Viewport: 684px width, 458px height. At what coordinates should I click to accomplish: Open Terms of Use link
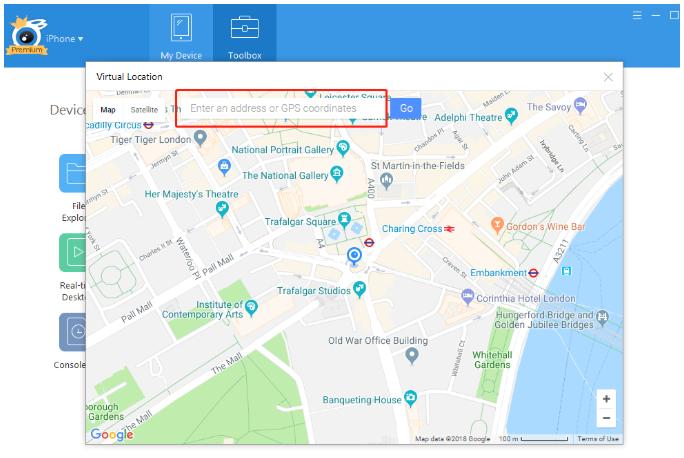point(598,439)
